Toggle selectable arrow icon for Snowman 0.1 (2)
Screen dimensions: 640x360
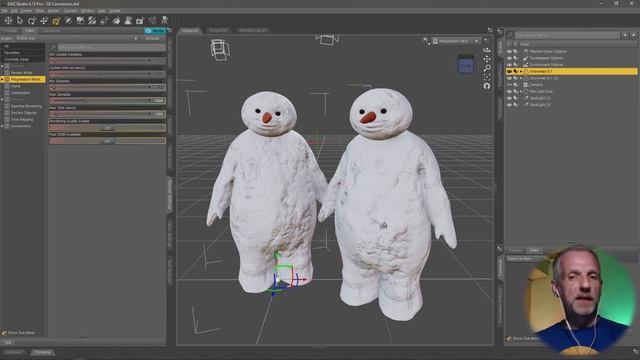(516, 78)
